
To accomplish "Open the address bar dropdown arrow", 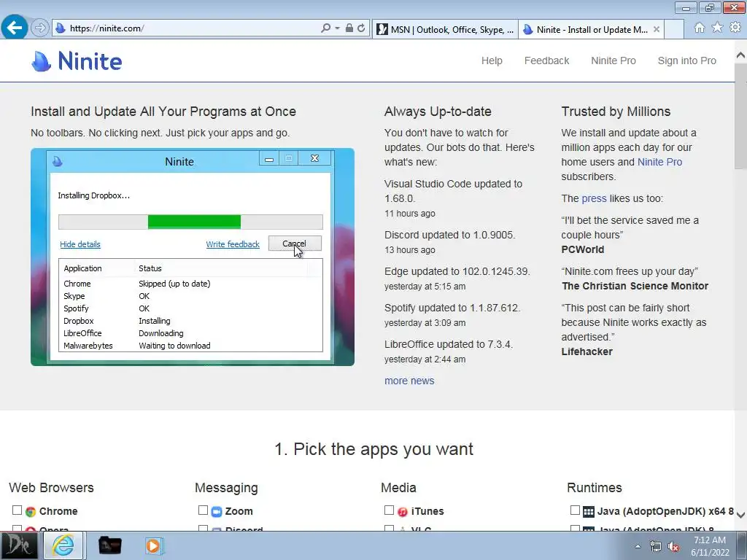I will click(337, 28).
